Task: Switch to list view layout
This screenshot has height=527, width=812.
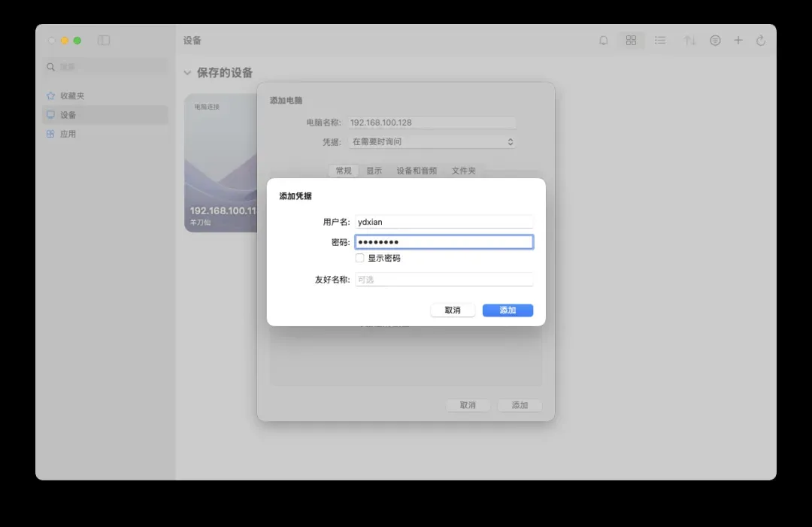Action: [x=659, y=41]
